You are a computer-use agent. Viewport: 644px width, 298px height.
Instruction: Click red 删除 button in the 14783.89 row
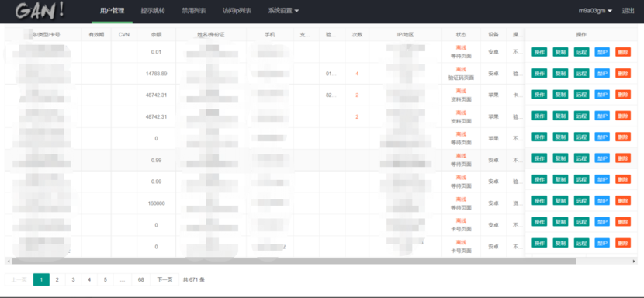click(623, 73)
